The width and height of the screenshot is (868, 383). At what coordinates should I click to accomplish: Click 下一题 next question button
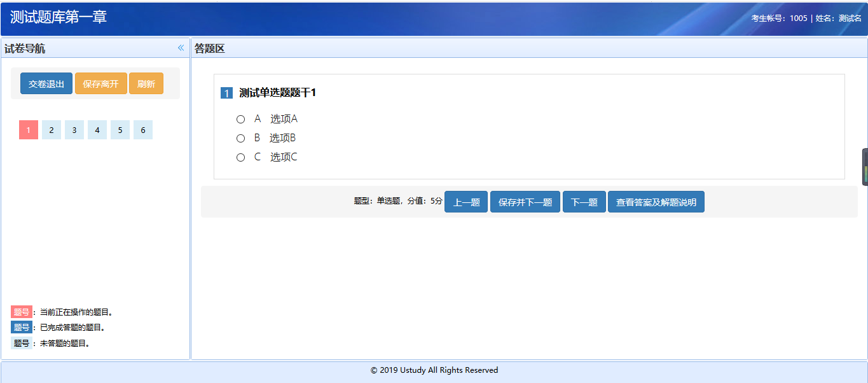(x=584, y=202)
